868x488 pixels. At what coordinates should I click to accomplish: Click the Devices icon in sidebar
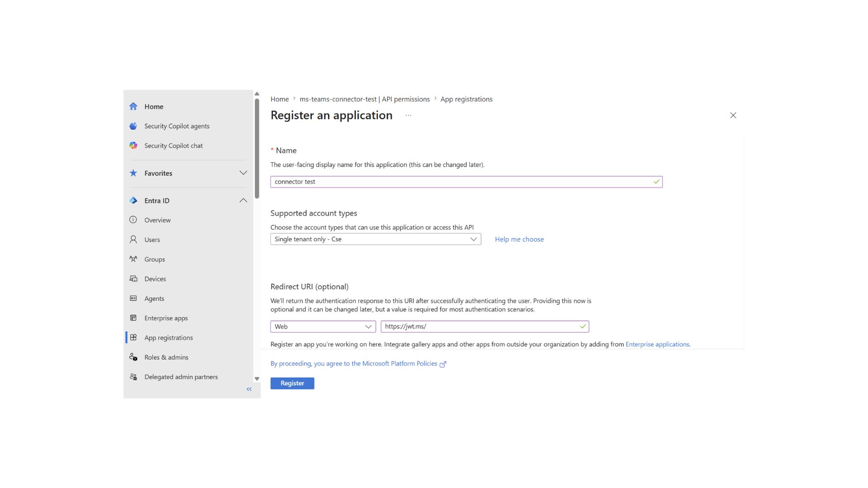(x=133, y=279)
